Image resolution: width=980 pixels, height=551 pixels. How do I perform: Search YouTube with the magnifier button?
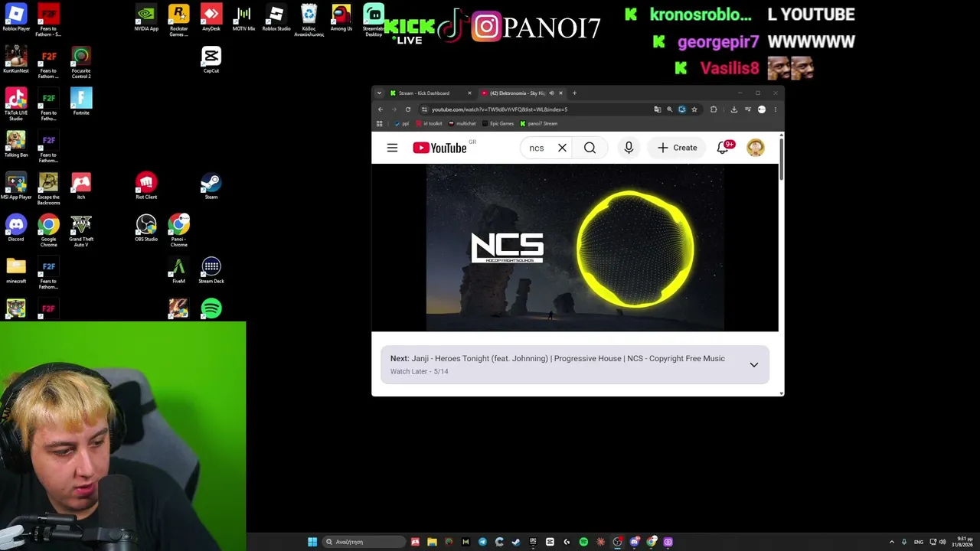coord(590,148)
